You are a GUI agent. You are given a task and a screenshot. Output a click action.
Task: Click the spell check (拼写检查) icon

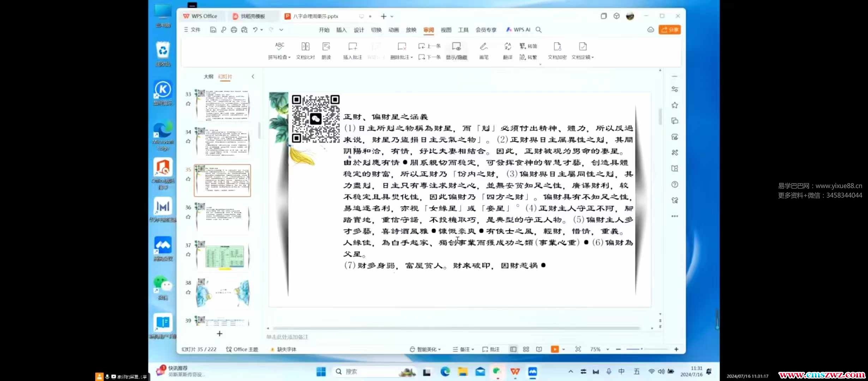279,46
